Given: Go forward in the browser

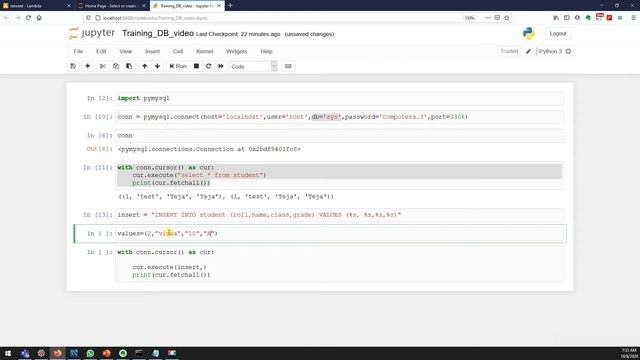Looking at the screenshot, I should pos(18,18).
